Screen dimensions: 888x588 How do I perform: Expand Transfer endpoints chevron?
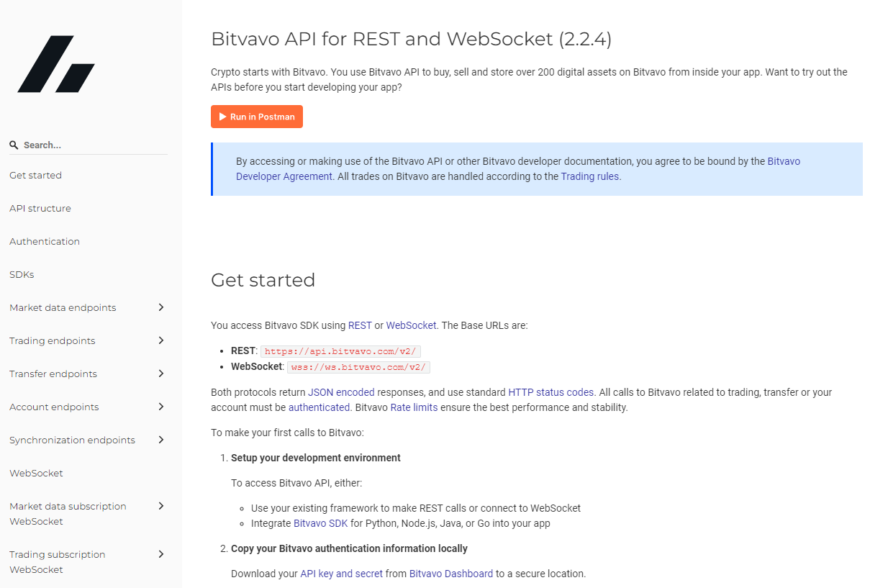(x=161, y=374)
